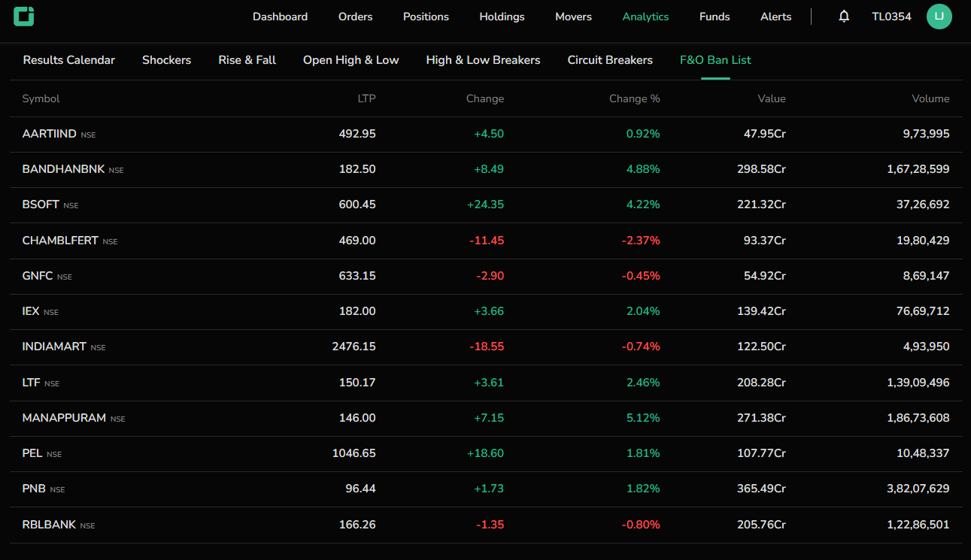
Task: Open the LJ user avatar menu
Action: [x=939, y=17]
